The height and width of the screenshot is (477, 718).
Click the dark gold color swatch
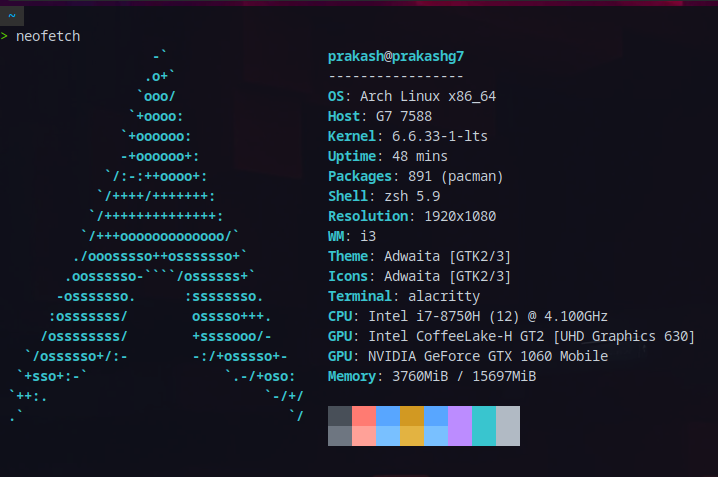412,416
